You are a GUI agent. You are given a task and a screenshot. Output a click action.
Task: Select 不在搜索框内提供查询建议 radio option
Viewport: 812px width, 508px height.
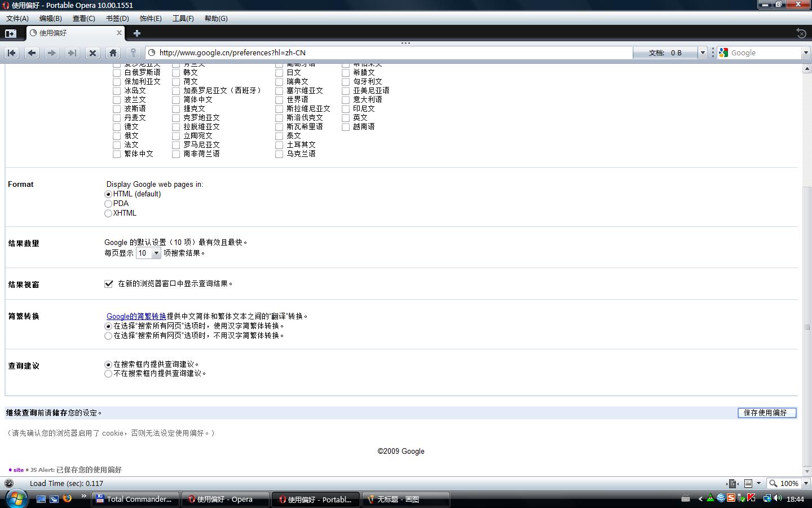[108, 374]
